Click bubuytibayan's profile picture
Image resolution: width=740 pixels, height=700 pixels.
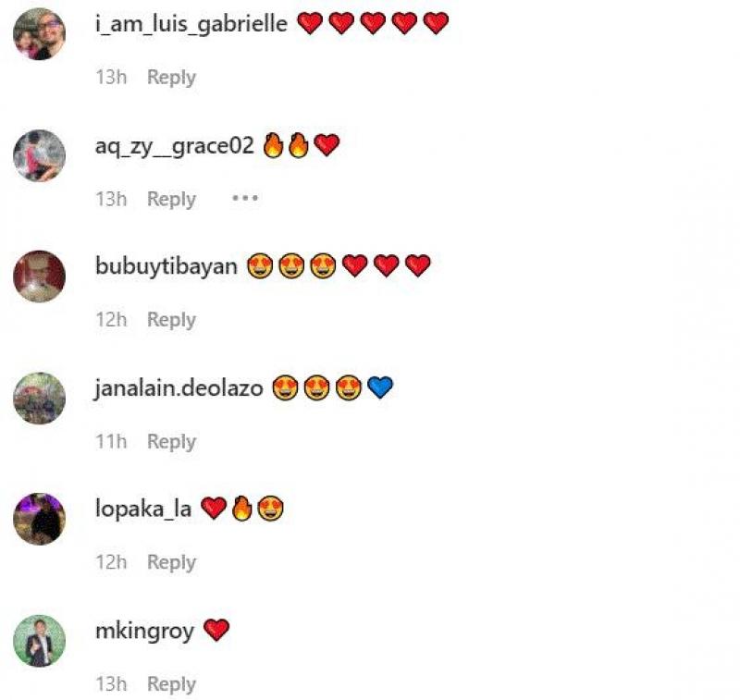[39, 276]
